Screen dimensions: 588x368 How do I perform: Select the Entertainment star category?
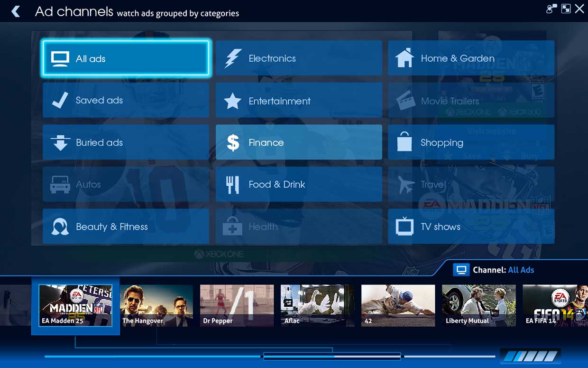click(x=299, y=100)
